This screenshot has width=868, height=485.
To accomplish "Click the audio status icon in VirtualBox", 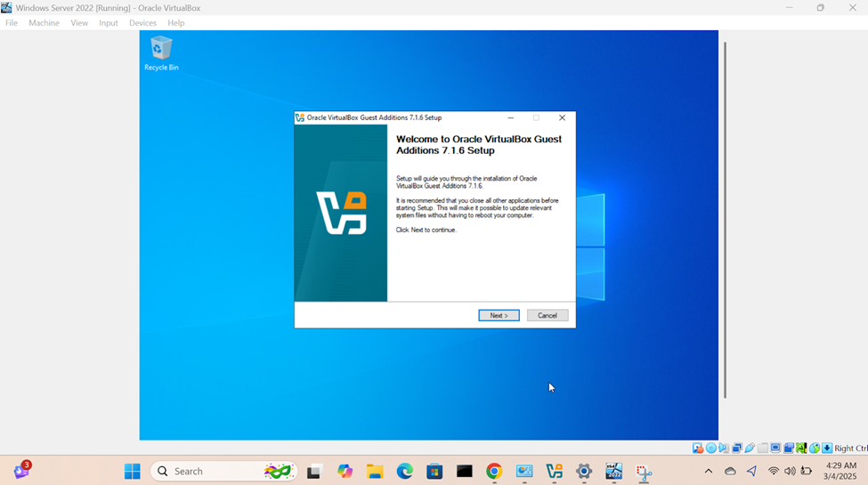I will 724,448.
